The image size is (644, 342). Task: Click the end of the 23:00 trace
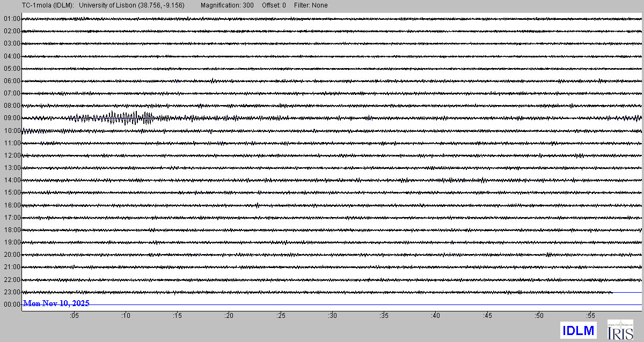click(612, 292)
